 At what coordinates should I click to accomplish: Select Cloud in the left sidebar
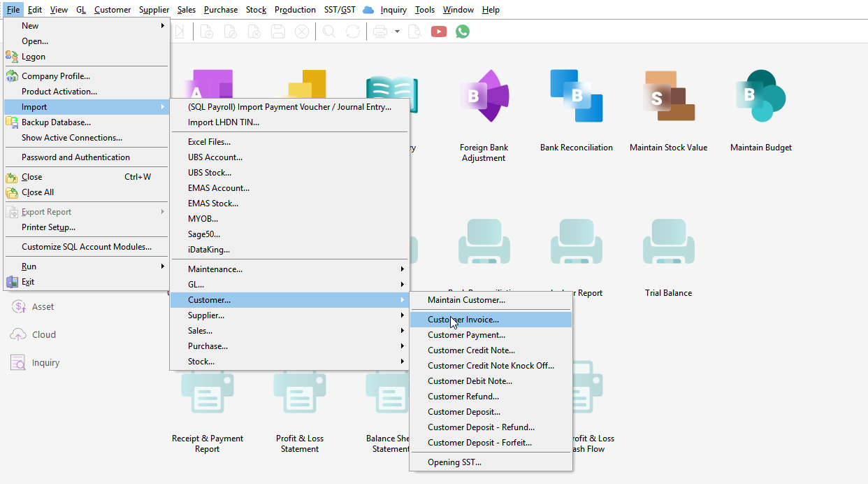(43, 335)
